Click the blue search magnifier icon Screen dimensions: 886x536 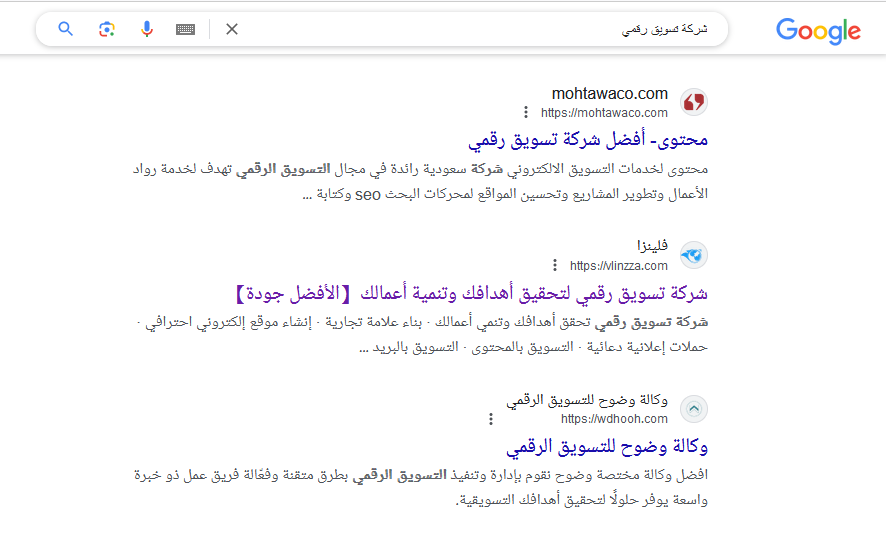(x=66, y=29)
